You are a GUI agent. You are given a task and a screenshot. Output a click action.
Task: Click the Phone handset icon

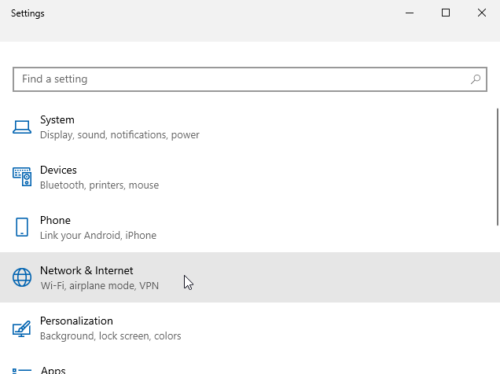click(x=22, y=227)
